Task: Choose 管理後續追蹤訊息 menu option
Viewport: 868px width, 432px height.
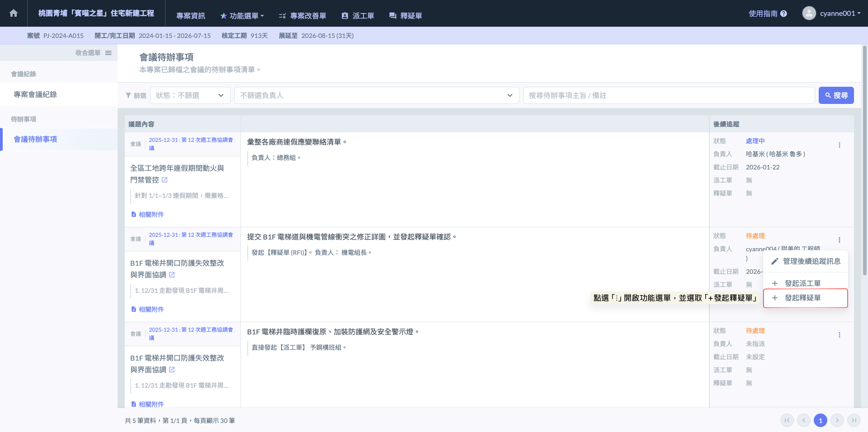Action: (806, 261)
